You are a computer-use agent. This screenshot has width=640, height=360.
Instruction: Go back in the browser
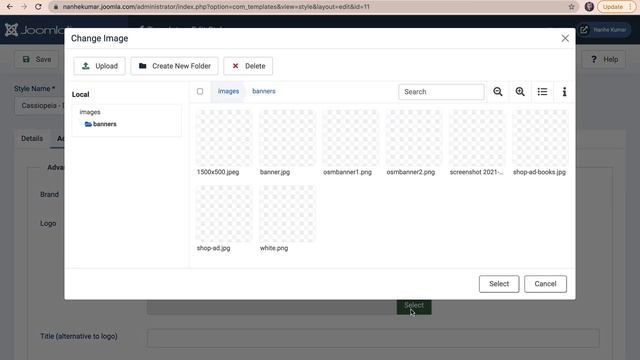[9, 7]
